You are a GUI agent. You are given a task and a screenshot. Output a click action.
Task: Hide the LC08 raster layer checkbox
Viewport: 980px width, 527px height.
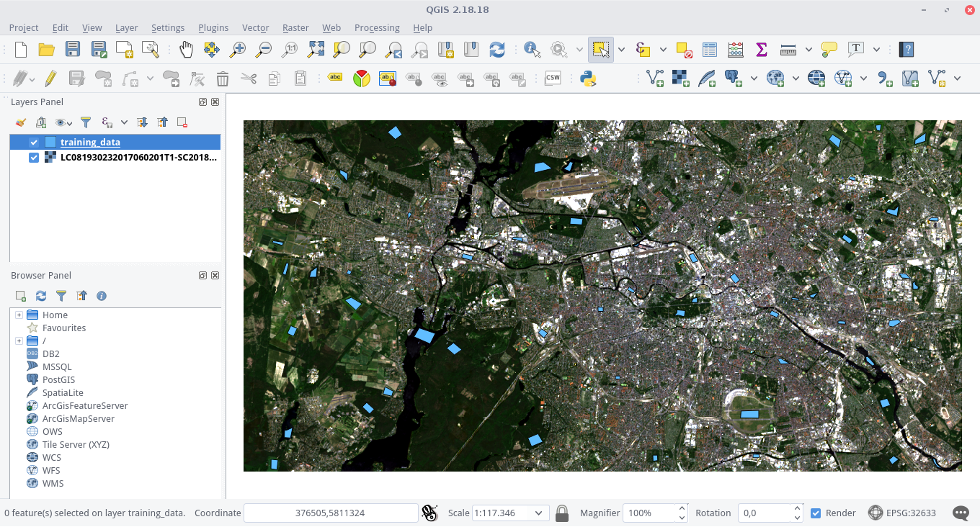[34, 157]
